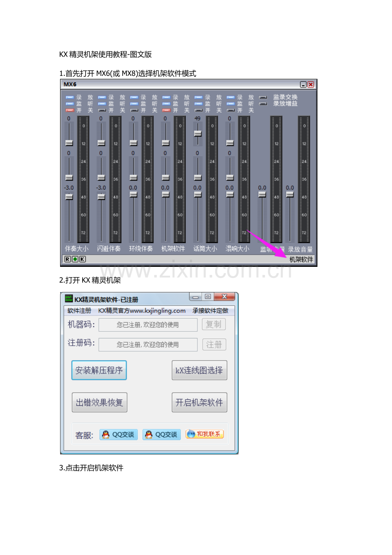Click 环绕伴奏 main fader knob at 0.0

133,194
